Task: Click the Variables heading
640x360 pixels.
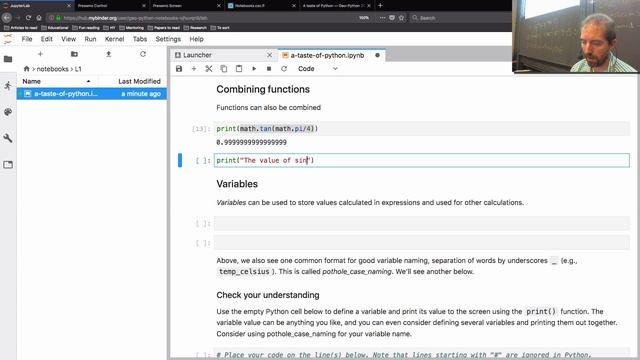Action: [237, 184]
